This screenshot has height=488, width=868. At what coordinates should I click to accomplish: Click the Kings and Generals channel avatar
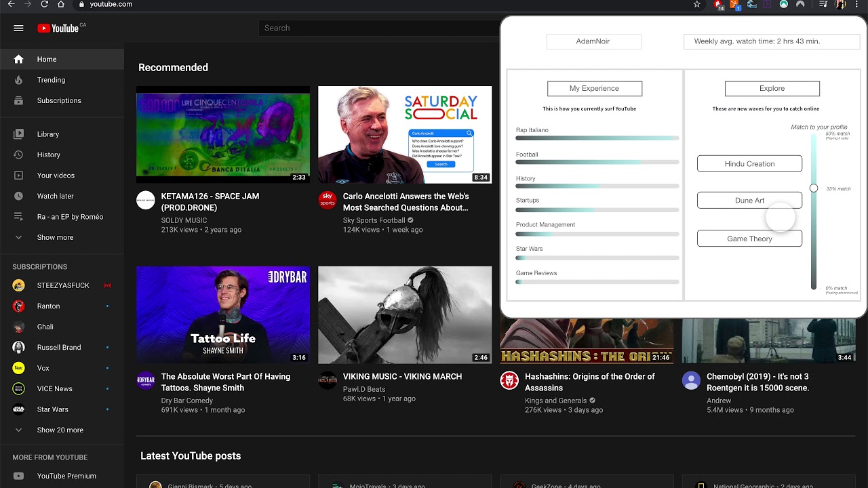(x=509, y=380)
